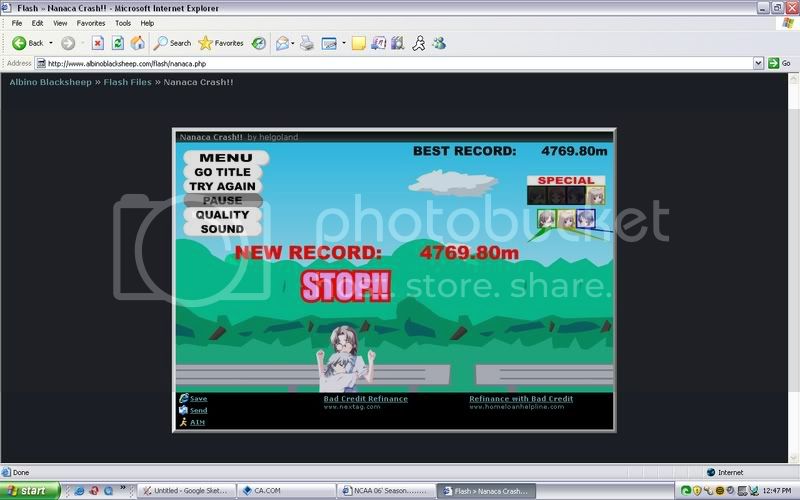Switch to NCAA 06' Season taskbar window
Screen dimensions: 800x500
coord(387,491)
